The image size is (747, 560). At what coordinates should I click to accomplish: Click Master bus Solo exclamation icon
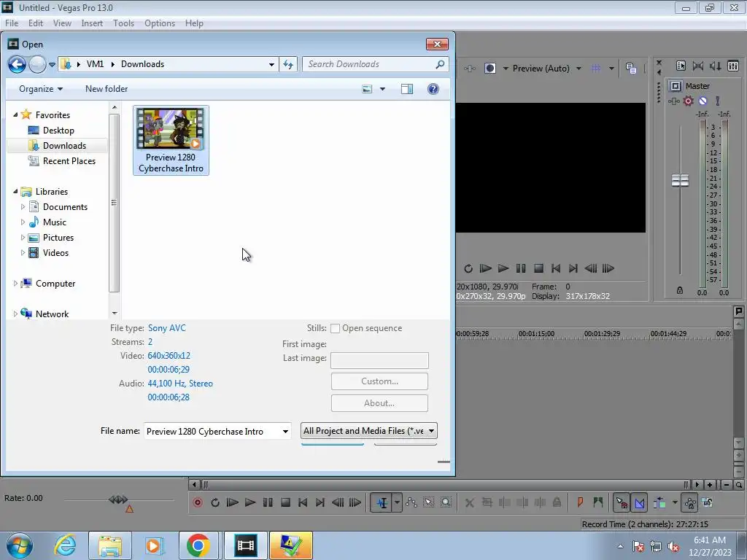(x=718, y=101)
